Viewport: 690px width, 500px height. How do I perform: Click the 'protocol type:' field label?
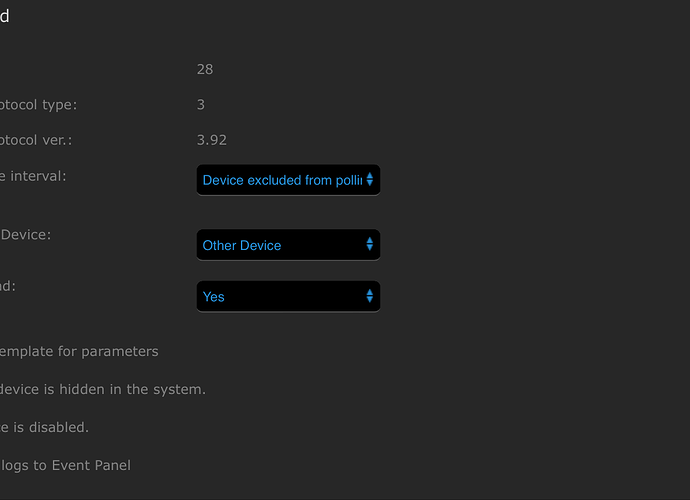[38, 104]
